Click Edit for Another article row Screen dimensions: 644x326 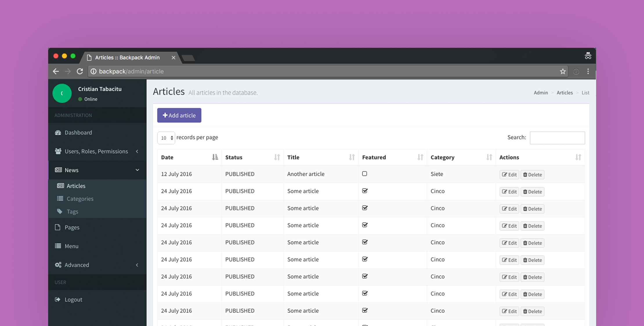[509, 174]
